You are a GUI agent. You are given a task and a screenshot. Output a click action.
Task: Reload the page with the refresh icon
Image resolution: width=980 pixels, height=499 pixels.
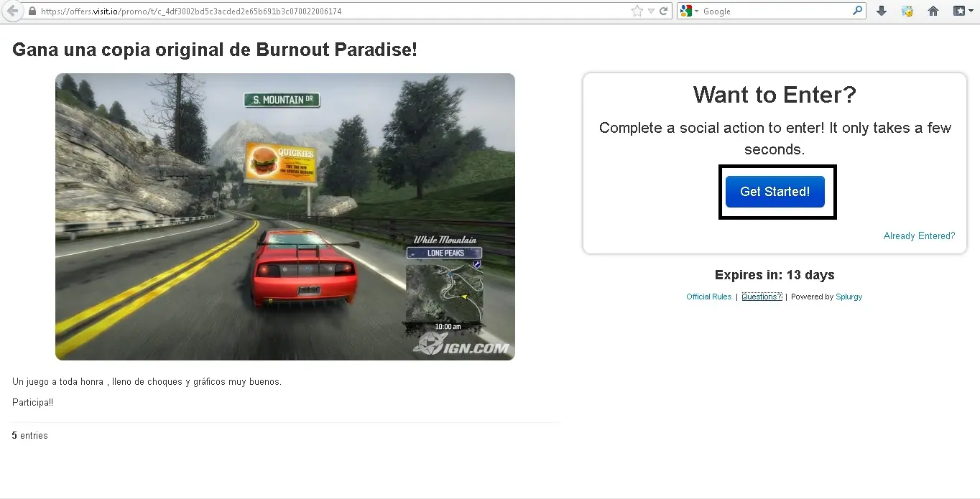point(664,11)
